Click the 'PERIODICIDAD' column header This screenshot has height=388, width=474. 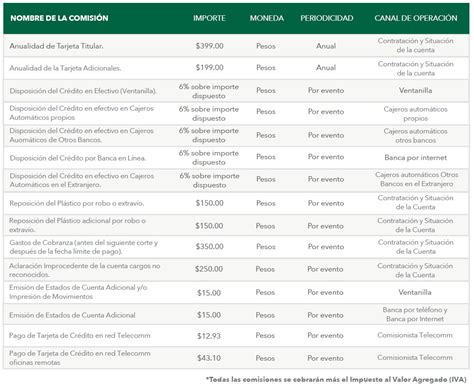tap(327, 18)
